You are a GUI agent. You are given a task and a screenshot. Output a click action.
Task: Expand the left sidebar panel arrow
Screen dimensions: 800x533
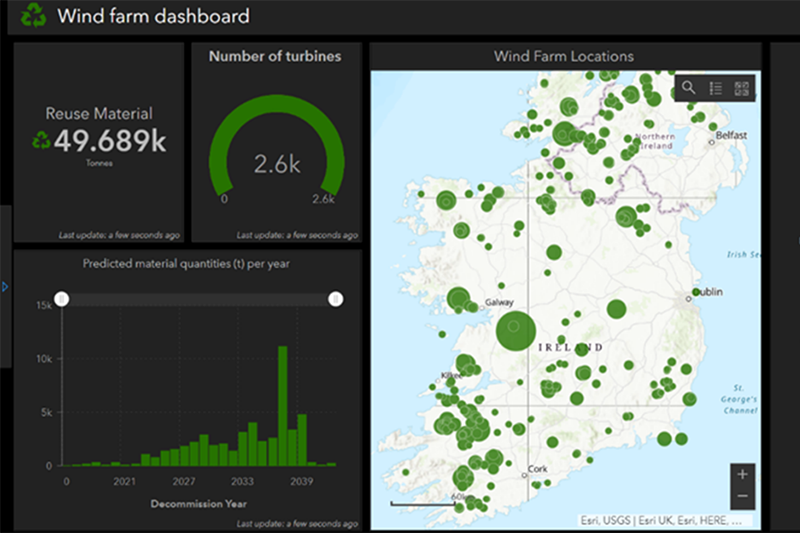(x=5, y=287)
